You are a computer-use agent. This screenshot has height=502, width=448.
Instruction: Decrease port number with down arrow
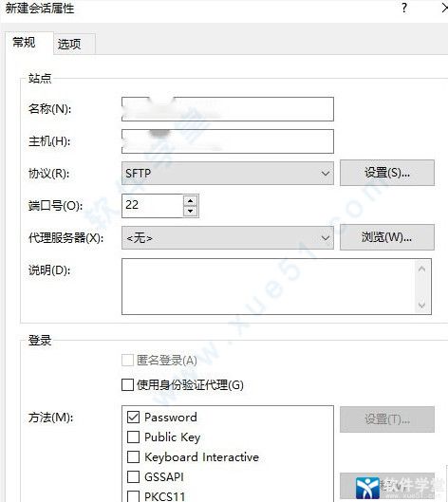tap(191, 212)
